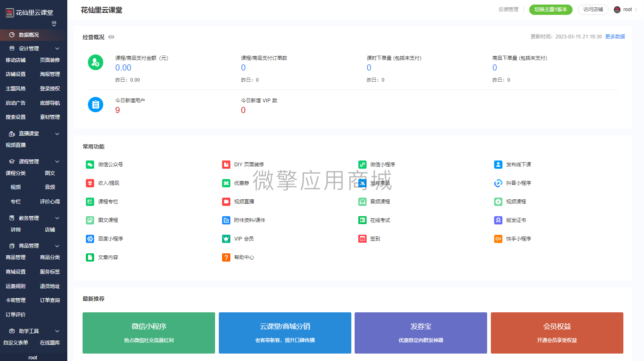Open 自定义表单 in the sidebar
The image size is (644, 361).
tap(16, 343)
